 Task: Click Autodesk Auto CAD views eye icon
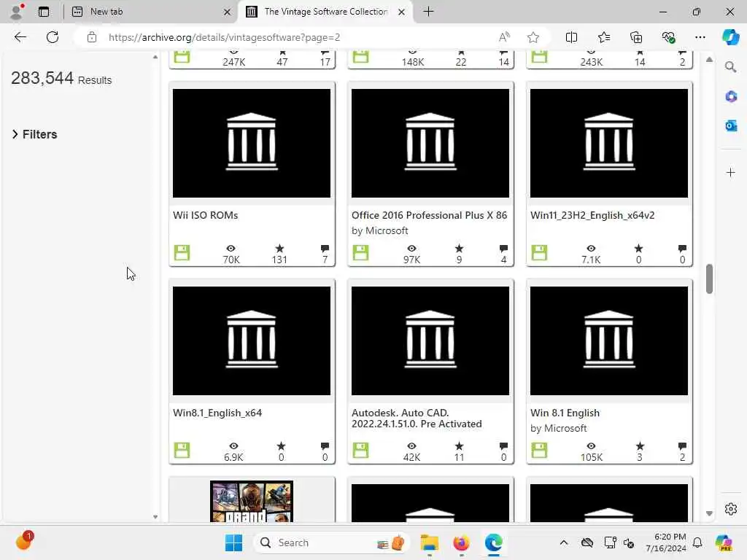pos(411,446)
